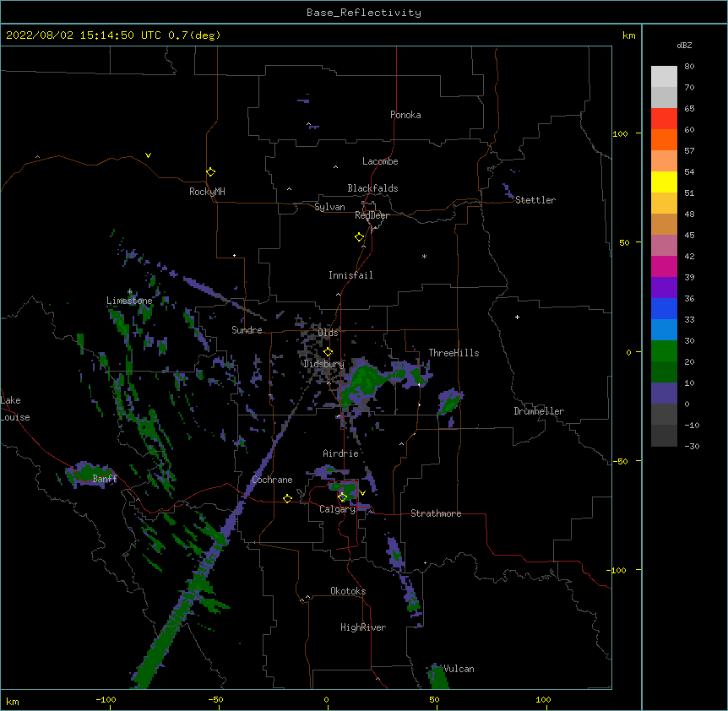Select the Limestone label
Screen dimensions: 728x711
pyautogui.click(x=129, y=301)
